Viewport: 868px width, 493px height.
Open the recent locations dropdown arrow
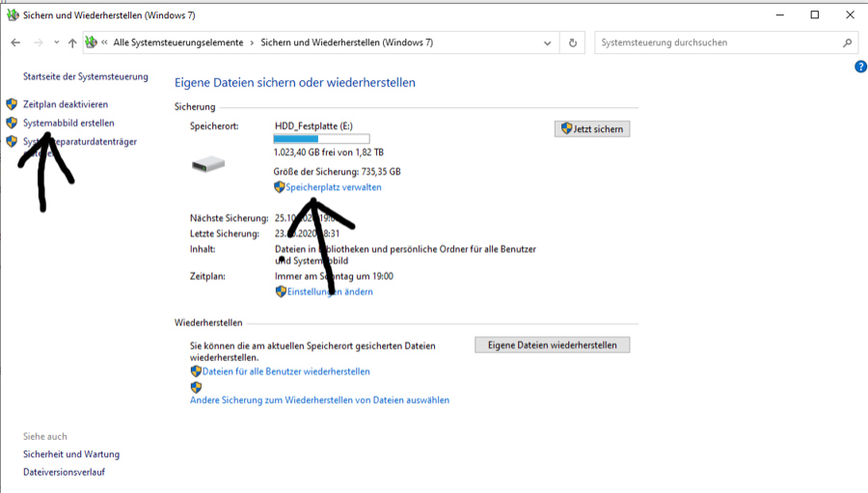coord(56,43)
